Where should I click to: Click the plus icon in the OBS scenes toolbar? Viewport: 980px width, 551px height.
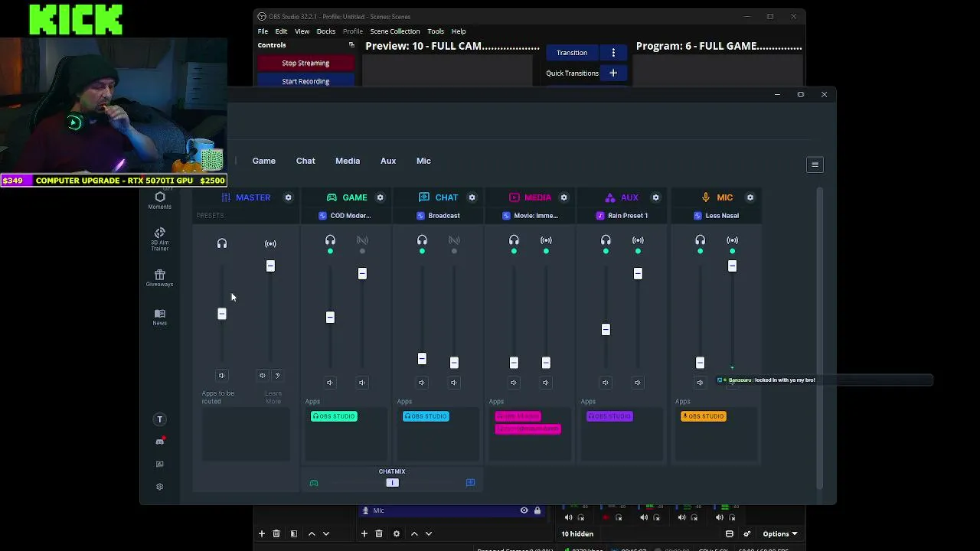click(x=262, y=533)
